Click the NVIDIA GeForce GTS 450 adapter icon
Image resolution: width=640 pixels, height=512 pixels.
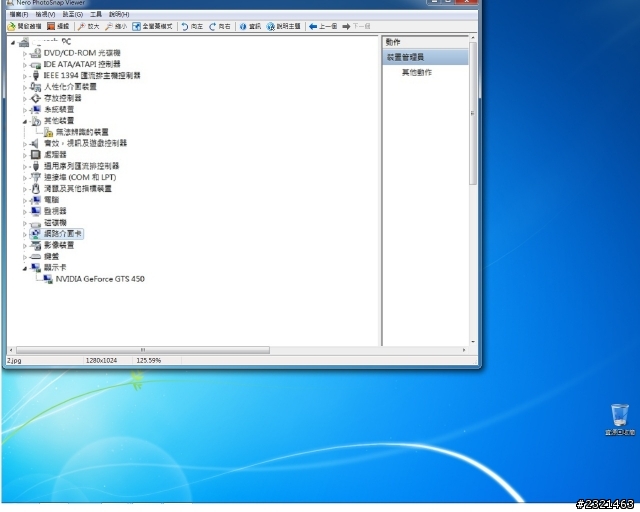pos(48,279)
